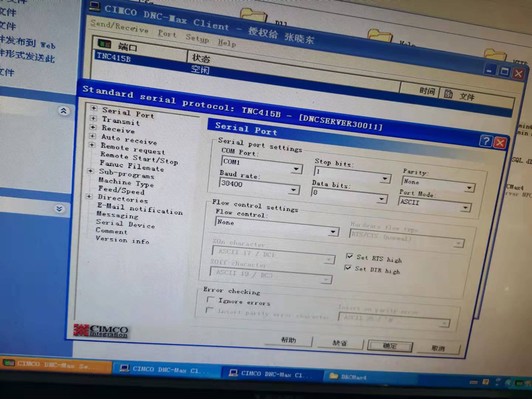Toggle the Set RTS high checkbox
Image resolution: width=532 pixels, height=399 pixels.
(x=349, y=256)
